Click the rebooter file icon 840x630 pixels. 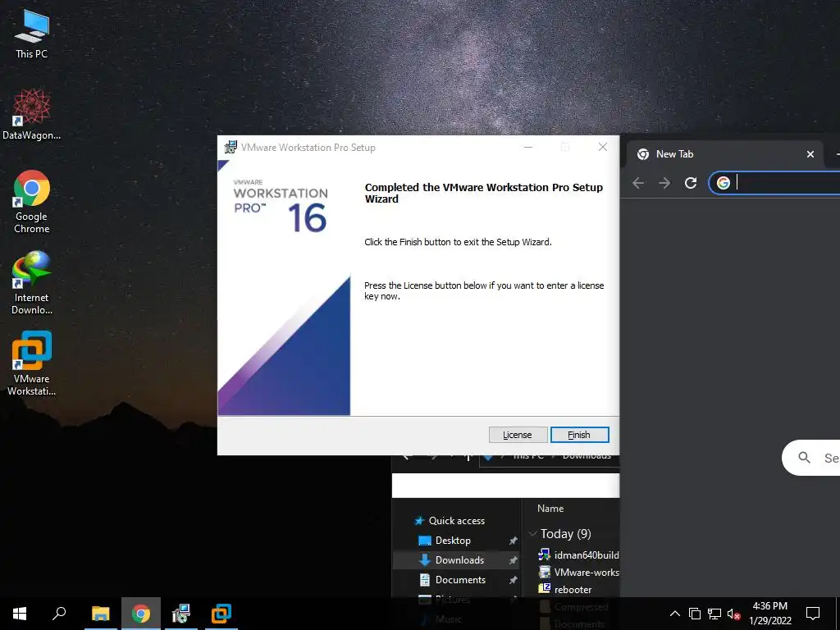(545, 589)
